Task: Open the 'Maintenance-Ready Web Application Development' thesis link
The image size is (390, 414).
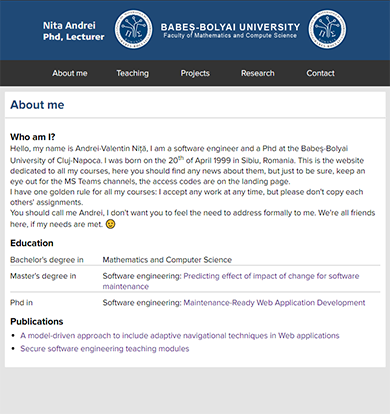Action: tap(274, 303)
